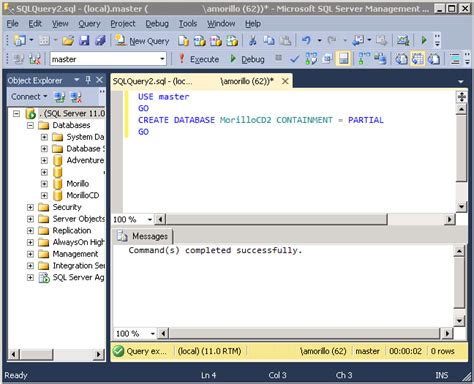Toggle Include Client Statistics
The width and height of the screenshot is (474, 384).
(x=380, y=59)
